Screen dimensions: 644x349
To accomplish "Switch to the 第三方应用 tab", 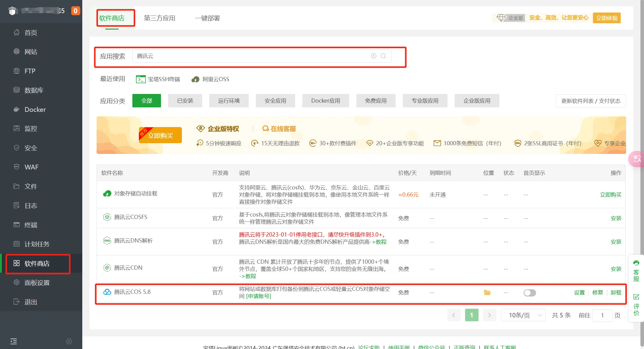I will pyautogui.click(x=160, y=18).
